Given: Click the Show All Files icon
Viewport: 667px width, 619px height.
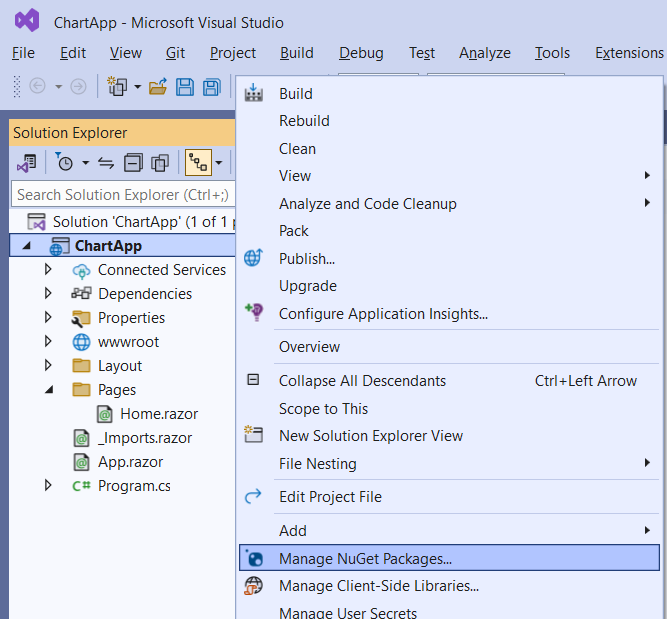Looking at the screenshot, I should [160, 163].
